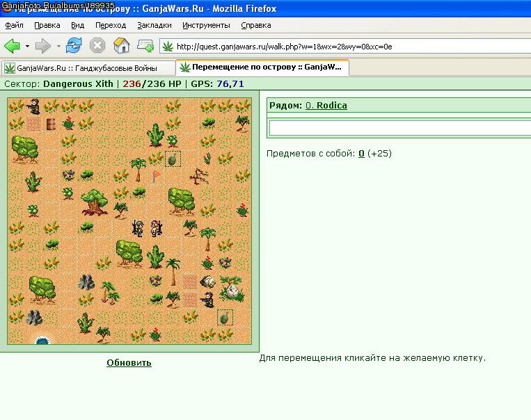Open the Файл menu
The width and height of the screenshot is (531, 420).
click(14, 26)
